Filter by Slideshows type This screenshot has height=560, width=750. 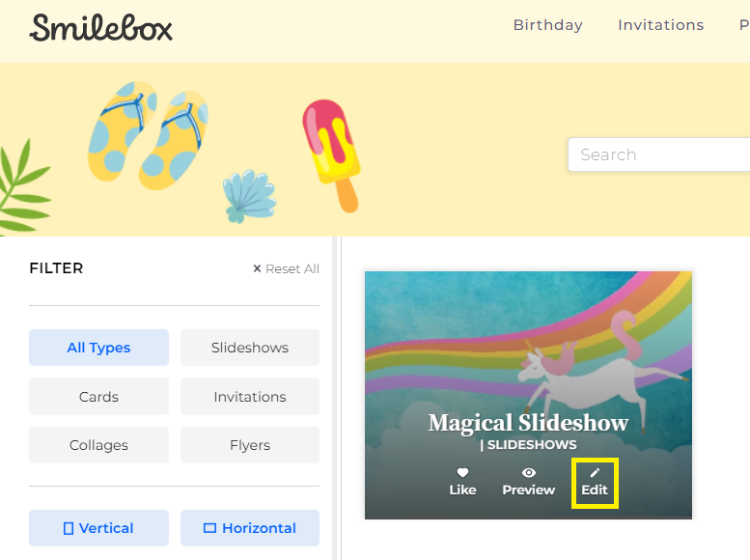pyautogui.click(x=250, y=348)
